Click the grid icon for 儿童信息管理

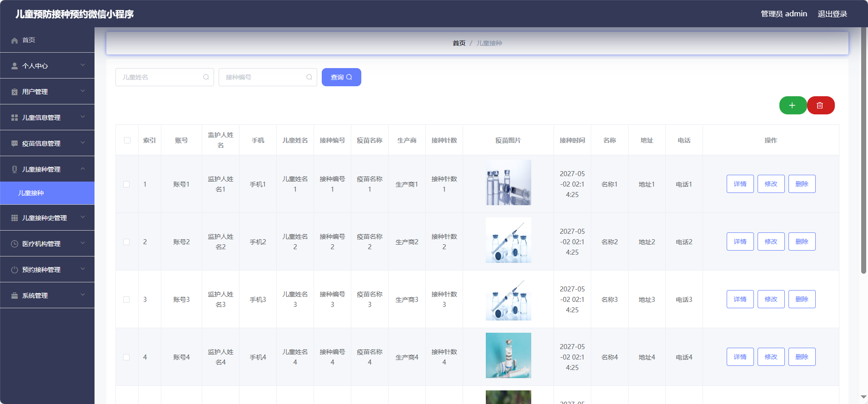point(15,118)
